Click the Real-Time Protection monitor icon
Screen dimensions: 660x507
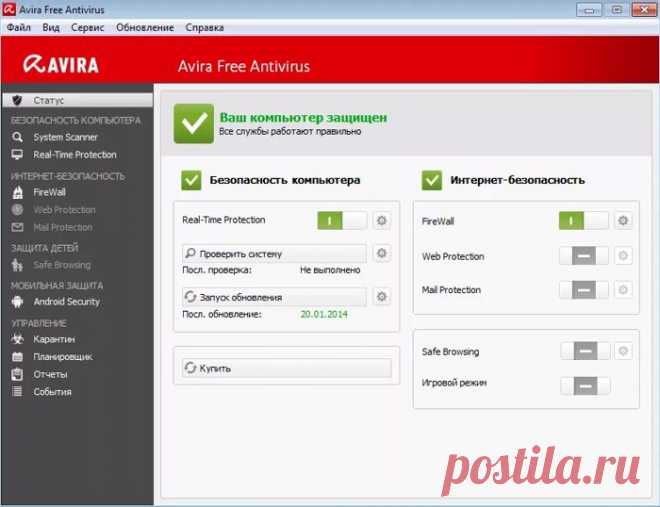tap(17, 154)
